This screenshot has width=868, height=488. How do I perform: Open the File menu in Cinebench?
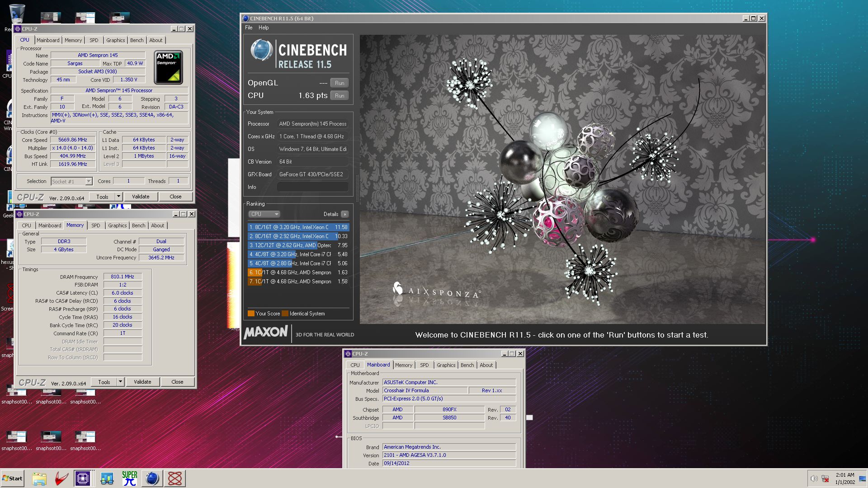click(x=249, y=28)
